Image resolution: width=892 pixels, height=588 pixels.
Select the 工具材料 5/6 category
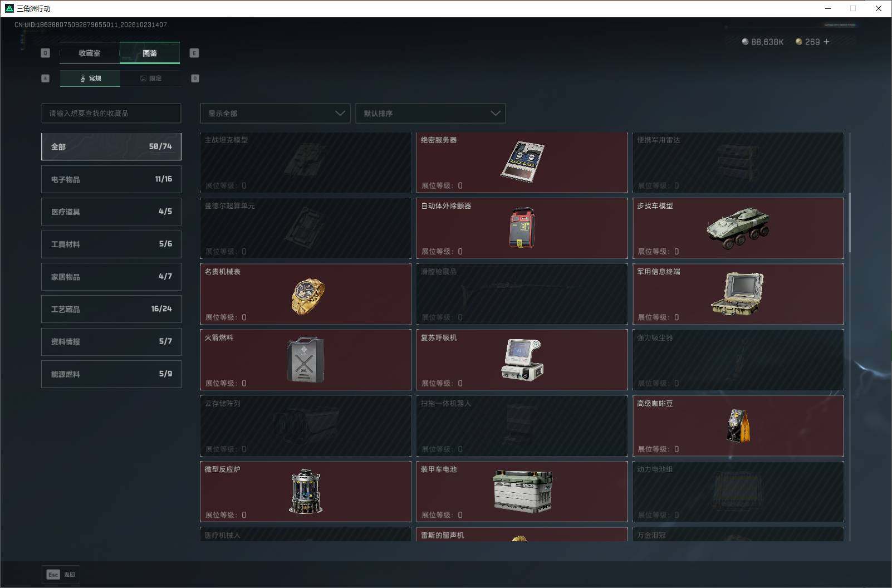[x=111, y=244]
